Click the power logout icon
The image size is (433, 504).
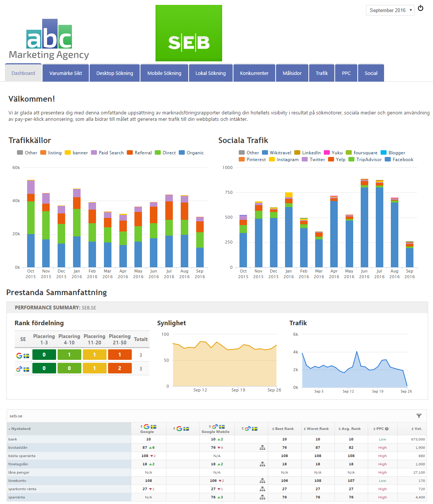click(421, 8)
